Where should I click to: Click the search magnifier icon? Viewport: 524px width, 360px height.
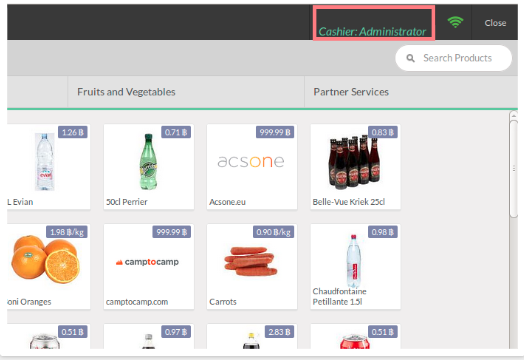click(x=410, y=58)
